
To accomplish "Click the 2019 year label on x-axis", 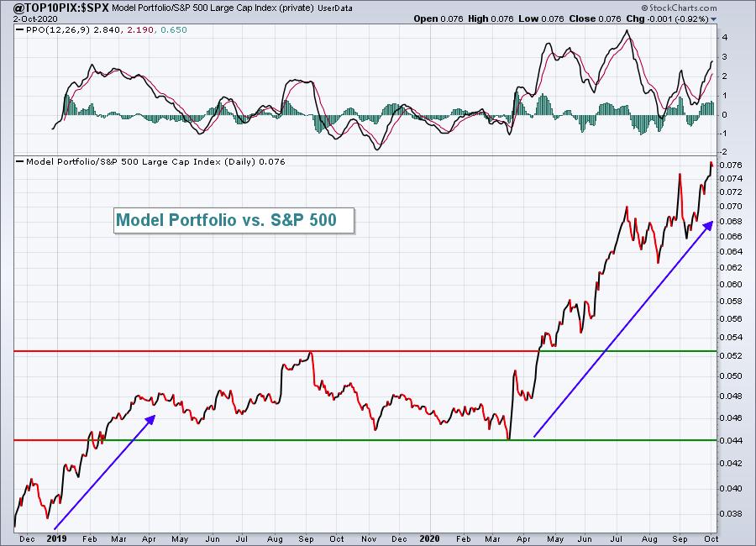I will (56, 537).
